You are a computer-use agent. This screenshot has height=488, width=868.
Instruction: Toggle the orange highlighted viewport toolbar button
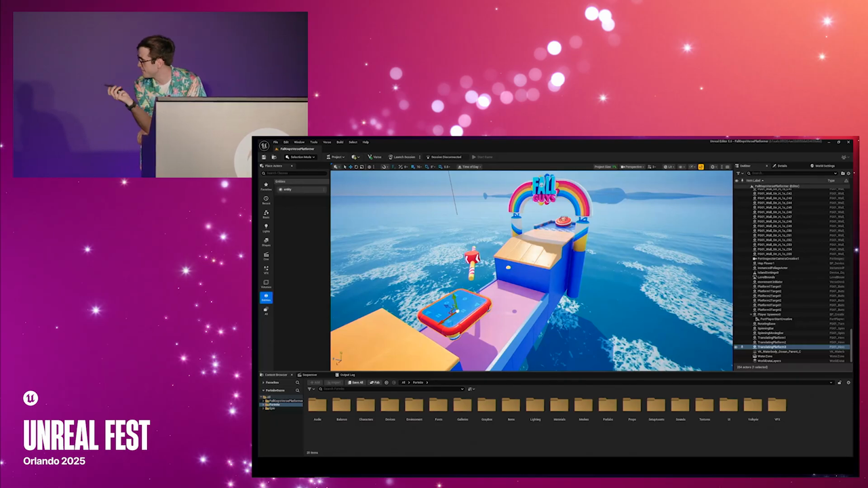point(701,167)
